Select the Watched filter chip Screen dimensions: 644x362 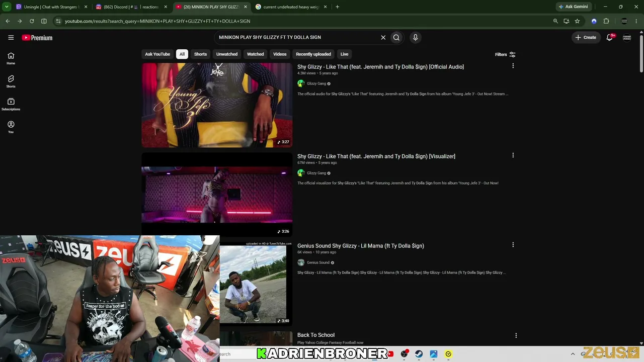tap(255, 54)
